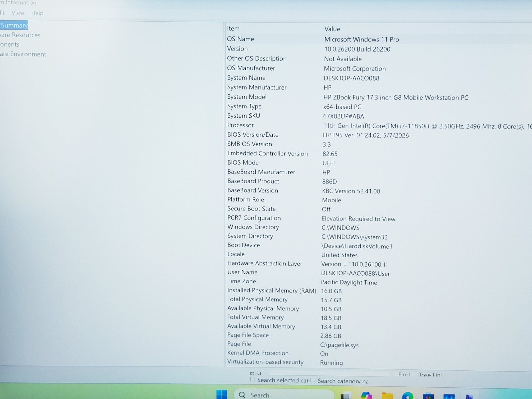The image size is (532, 399).
Task: Select System Summary in the tree
Action: click(x=14, y=25)
